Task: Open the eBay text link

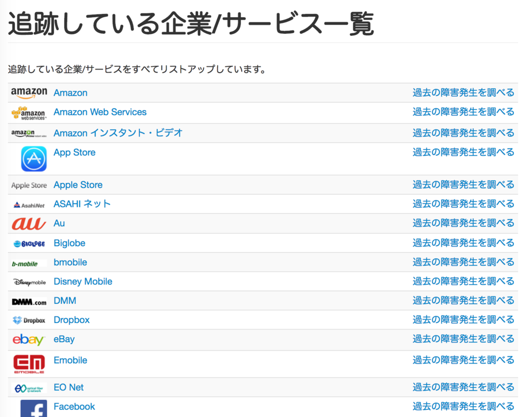Action: pos(64,339)
